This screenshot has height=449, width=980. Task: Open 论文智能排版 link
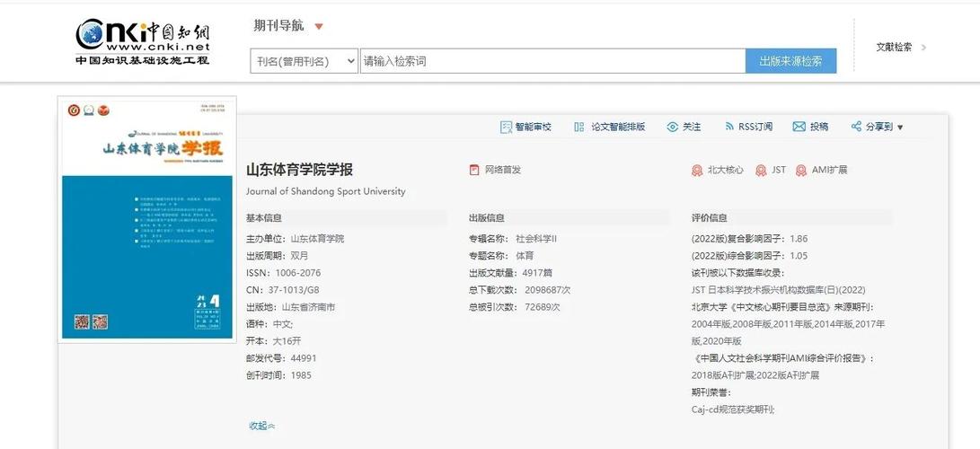pyautogui.click(x=618, y=127)
